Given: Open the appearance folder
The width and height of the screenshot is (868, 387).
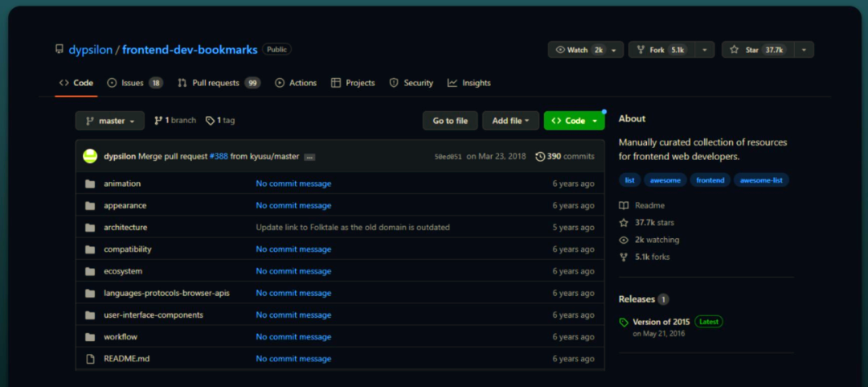Looking at the screenshot, I should [125, 206].
